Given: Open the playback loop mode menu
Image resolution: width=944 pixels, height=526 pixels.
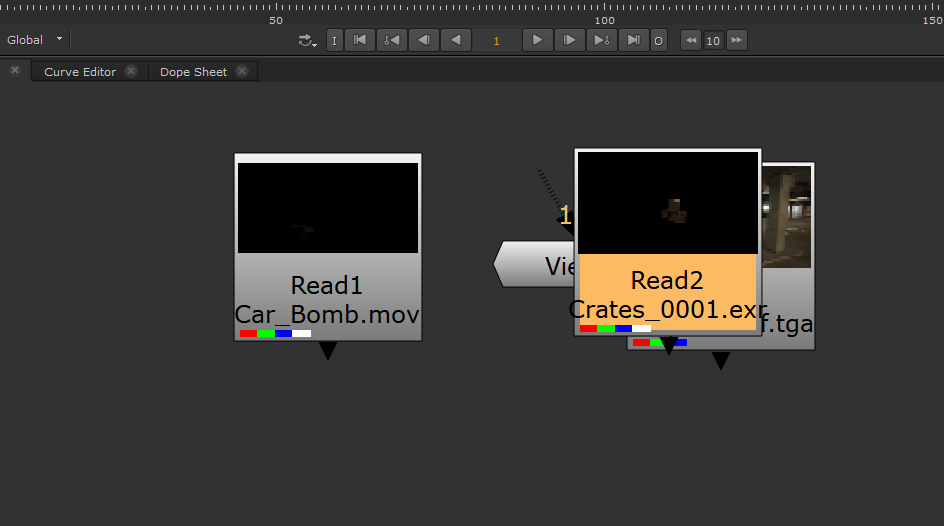Looking at the screenshot, I should [x=307, y=40].
